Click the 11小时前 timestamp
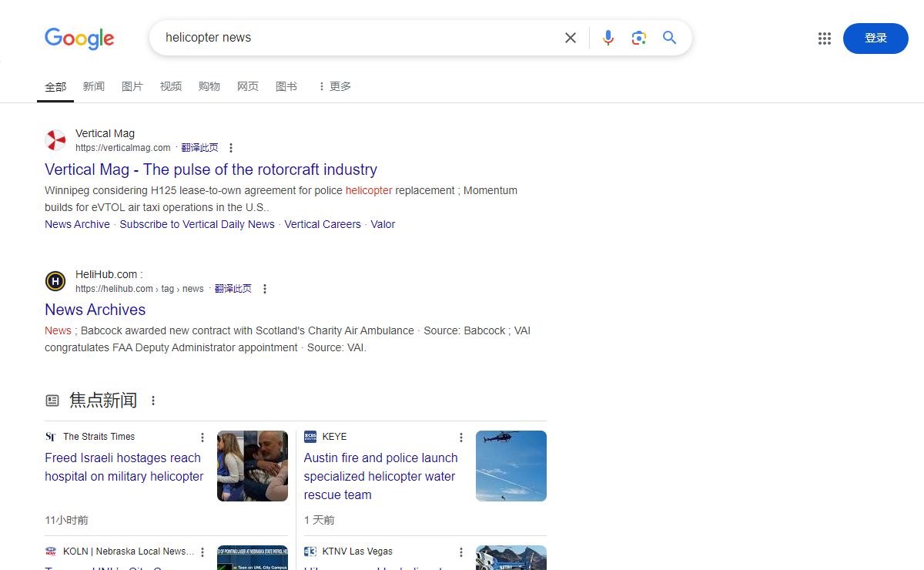The width and height of the screenshot is (924, 570). [66, 520]
